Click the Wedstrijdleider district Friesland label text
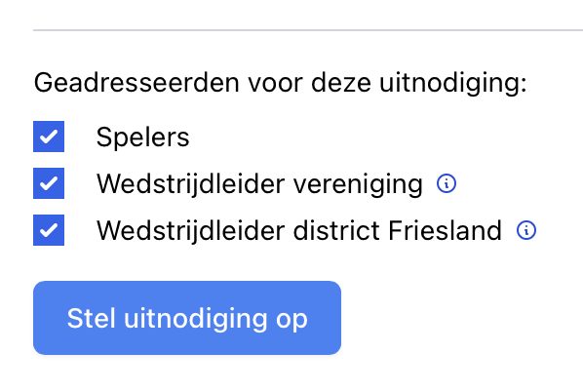 (x=299, y=230)
